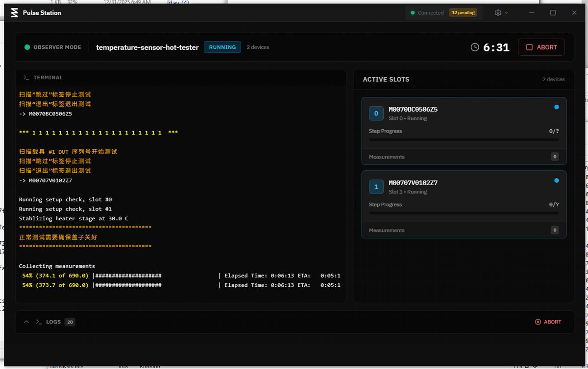Click the clock icon next to 6:31
Viewport: 588px width, 369px height.
[x=475, y=47]
